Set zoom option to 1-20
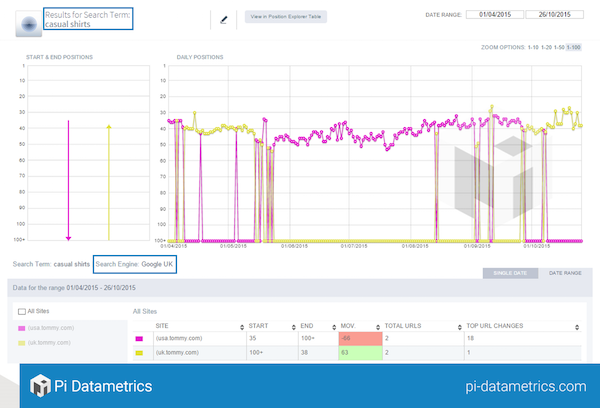The height and width of the screenshot is (408, 600). (553, 48)
